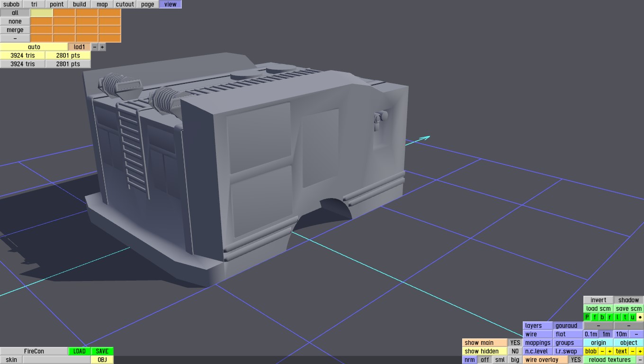The height and width of the screenshot is (364, 644).
Task: Click the groups button
Action: point(568,343)
